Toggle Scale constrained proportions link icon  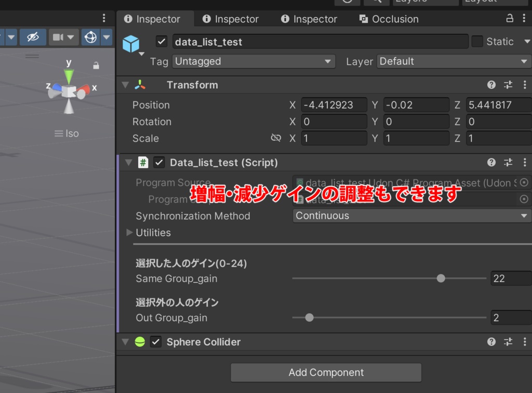pos(276,138)
